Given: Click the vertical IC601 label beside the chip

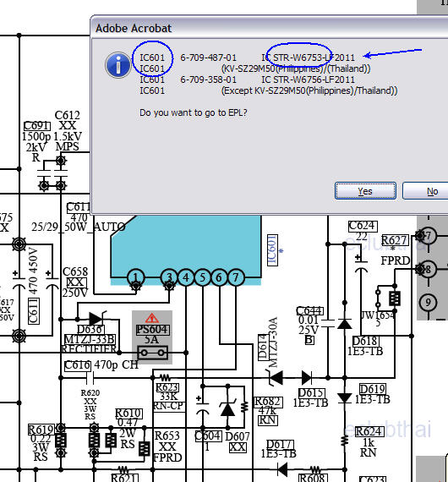Looking at the screenshot, I should click(272, 250).
